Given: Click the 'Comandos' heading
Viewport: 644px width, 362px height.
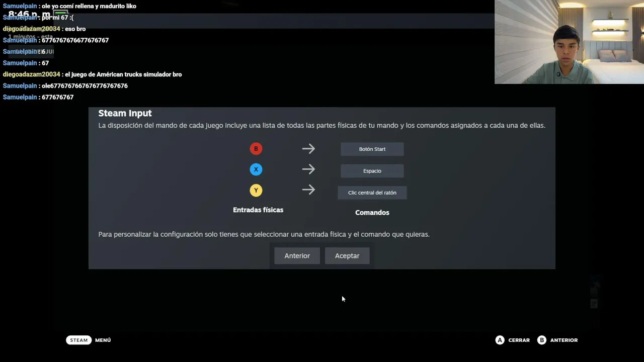Looking at the screenshot, I should tap(372, 213).
